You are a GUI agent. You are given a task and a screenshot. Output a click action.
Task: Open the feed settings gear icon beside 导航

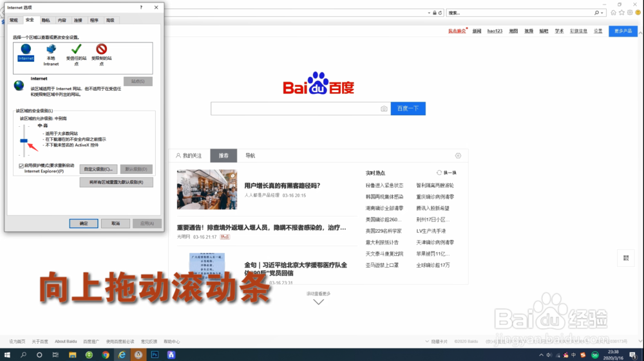pyautogui.click(x=458, y=156)
